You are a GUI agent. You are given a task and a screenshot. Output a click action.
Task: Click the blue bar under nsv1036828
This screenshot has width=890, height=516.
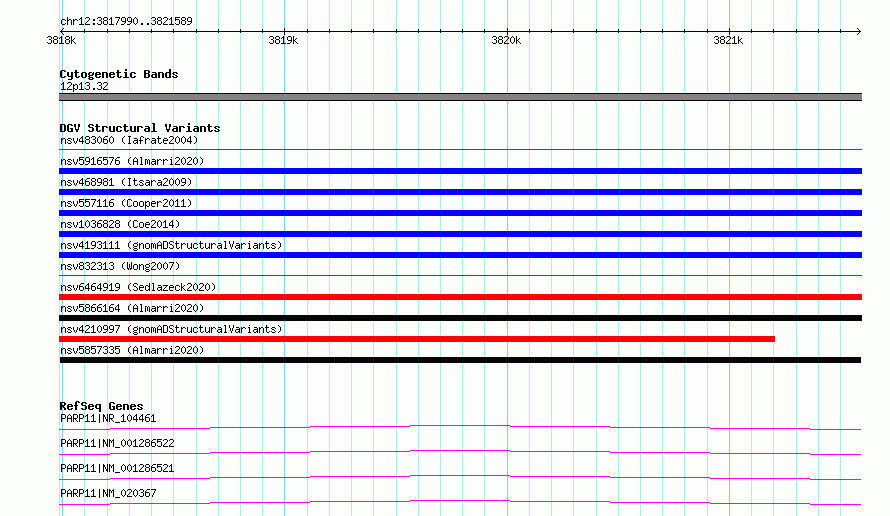(460, 234)
